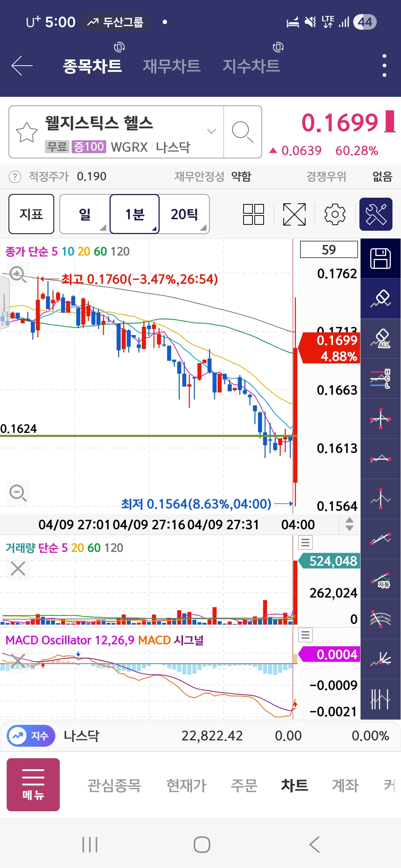Tap the 나스닥 index ticker row
This screenshot has width=401, height=868.
click(200, 736)
